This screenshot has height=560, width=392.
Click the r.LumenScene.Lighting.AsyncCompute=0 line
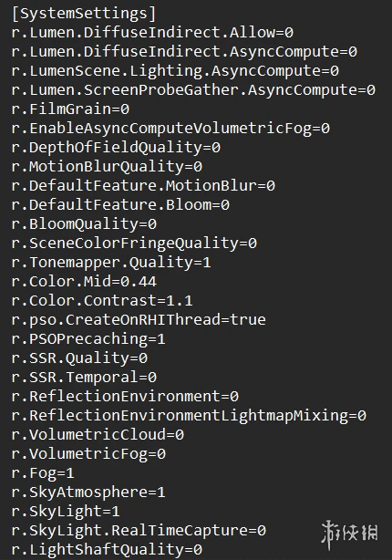175,71
